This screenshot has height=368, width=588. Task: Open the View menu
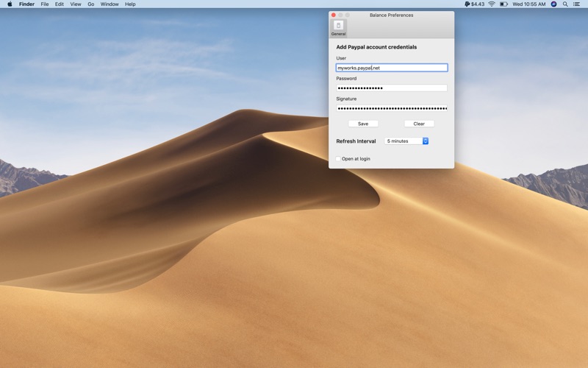[76, 4]
